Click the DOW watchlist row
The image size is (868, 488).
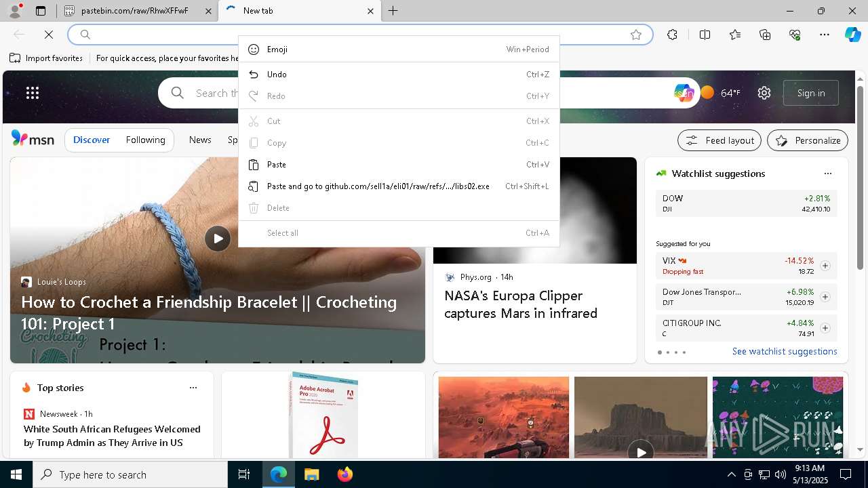click(747, 203)
